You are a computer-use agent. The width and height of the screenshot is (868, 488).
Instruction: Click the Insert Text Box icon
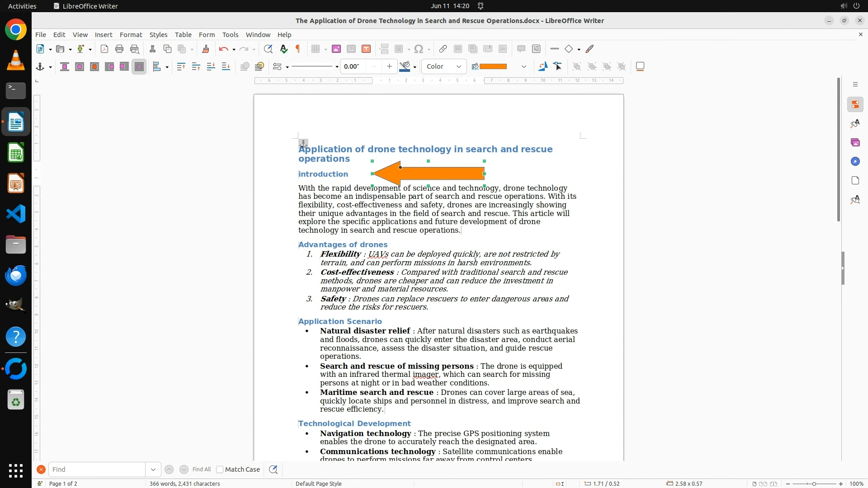(366, 49)
